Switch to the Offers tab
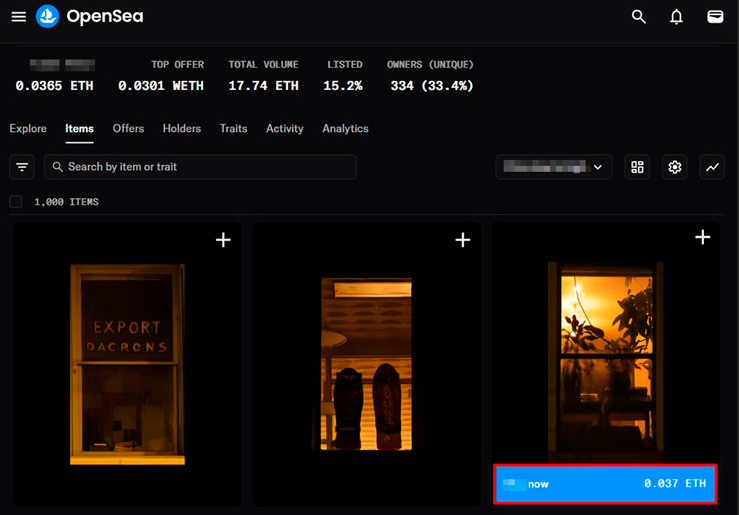 [128, 129]
